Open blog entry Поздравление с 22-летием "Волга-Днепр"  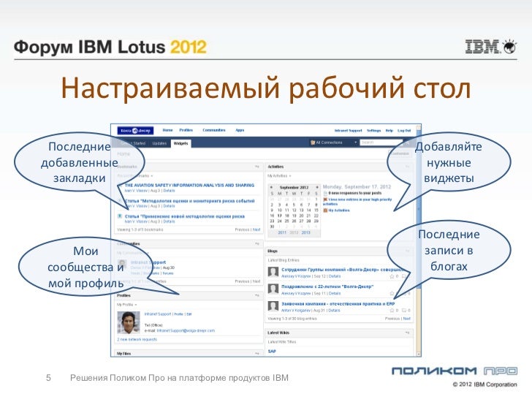pos(327,286)
